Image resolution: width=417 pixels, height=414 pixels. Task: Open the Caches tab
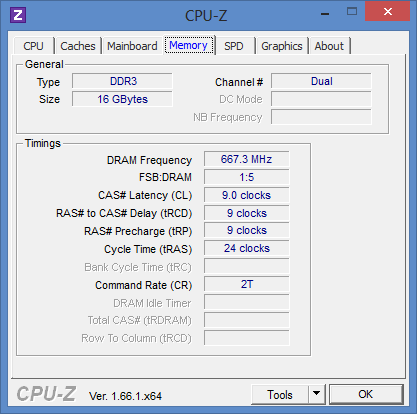pyautogui.click(x=78, y=46)
